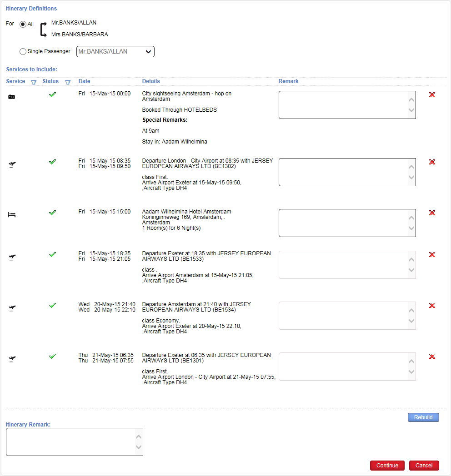
Task: Click the flight icon for BE1302
Action: pos(12,165)
